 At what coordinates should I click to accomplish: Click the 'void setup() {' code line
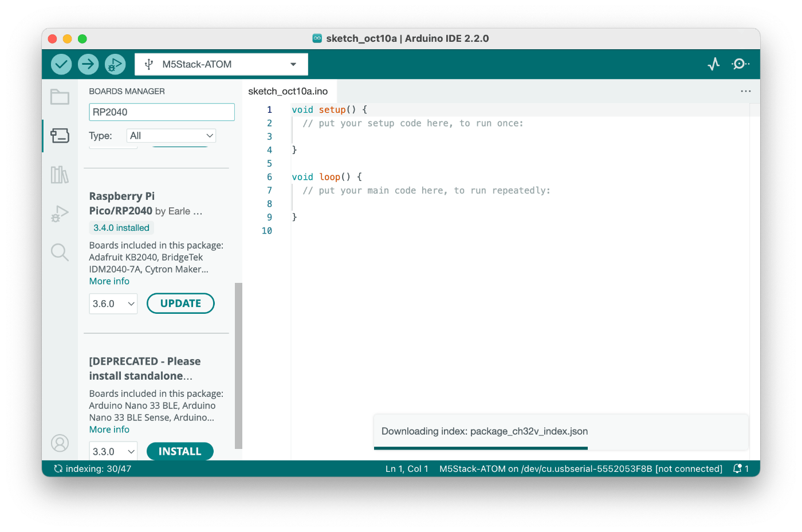(329, 109)
